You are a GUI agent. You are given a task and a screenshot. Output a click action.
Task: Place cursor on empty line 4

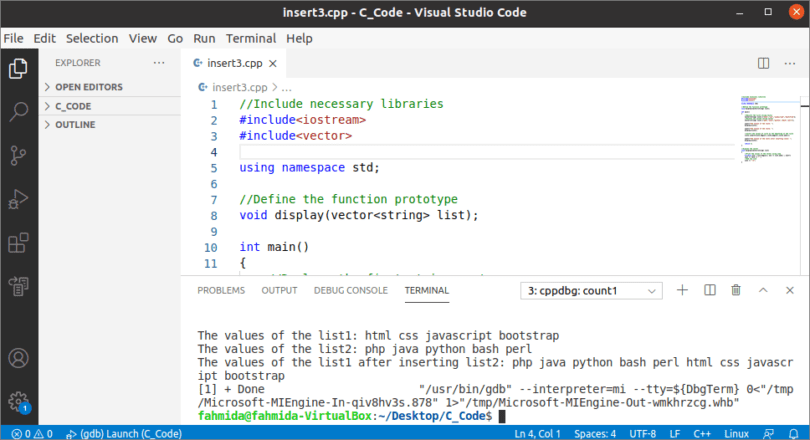click(486, 152)
